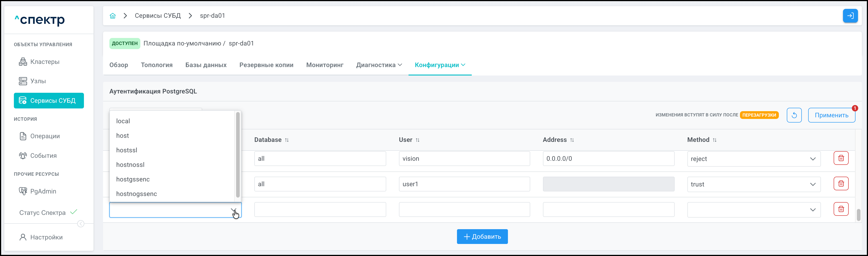868x256 pixels.
Task: Choose hostnogssenc option in dropdown list
Action: click(136, 194)
